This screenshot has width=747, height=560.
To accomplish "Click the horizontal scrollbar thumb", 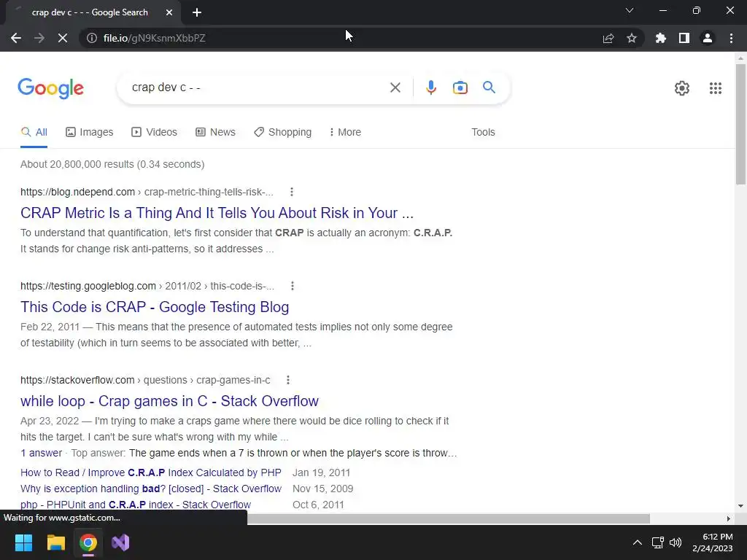I will click(449, 518).
